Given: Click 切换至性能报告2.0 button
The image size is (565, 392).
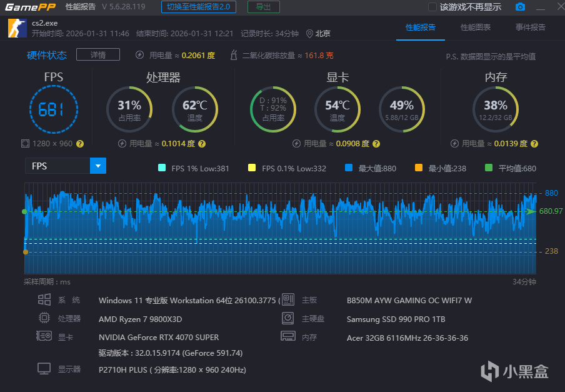Looking at the screenshot, I should pos(199,7).
